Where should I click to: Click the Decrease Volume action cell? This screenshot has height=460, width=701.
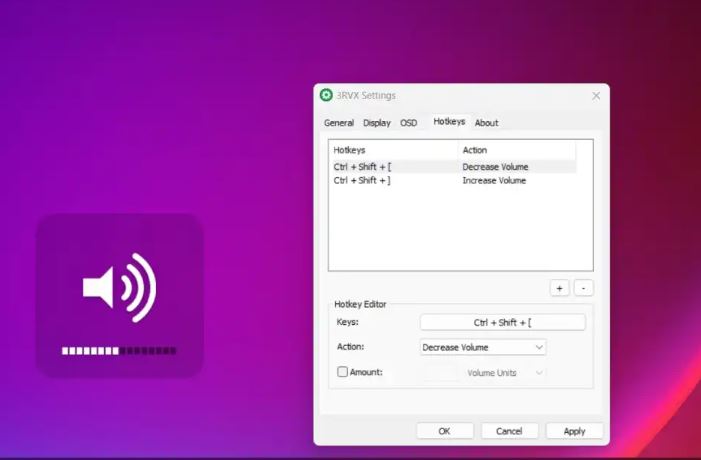[x=495, y=167]
